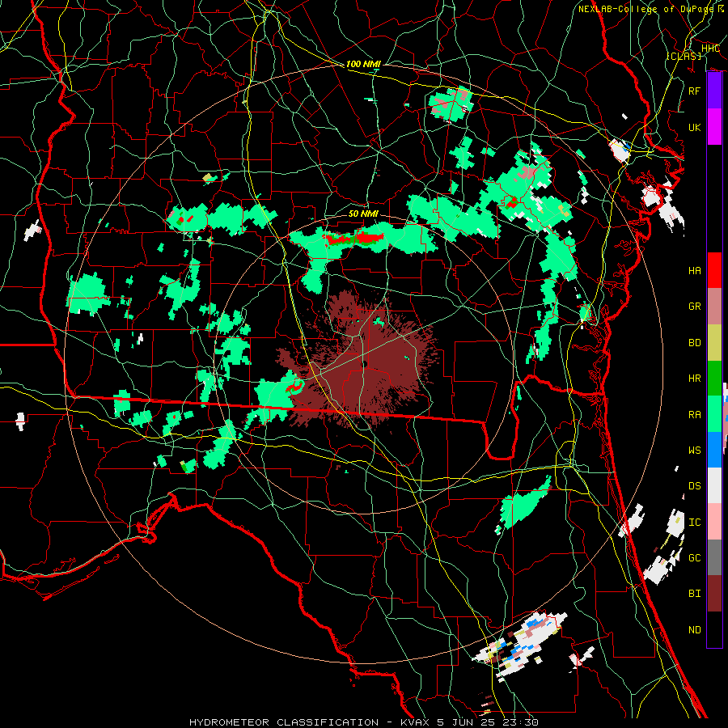Click the GC legend label
The height and width of the screenshot is (728, 728).
(695, 558)
